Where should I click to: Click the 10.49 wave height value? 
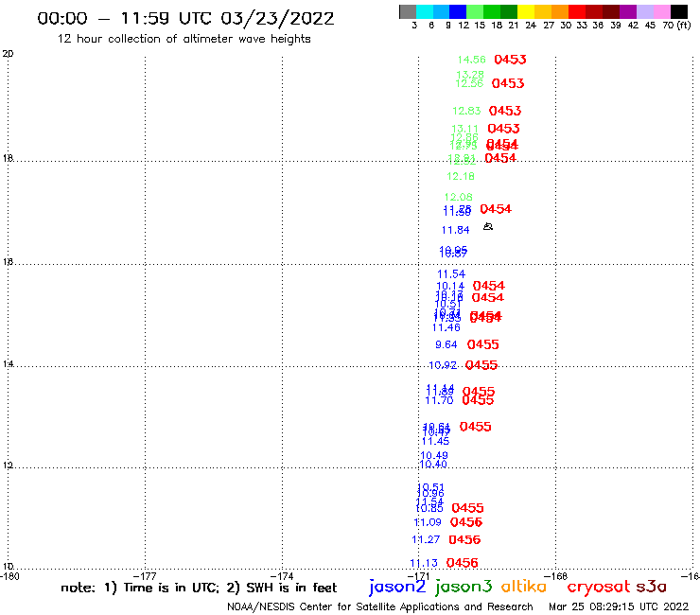click(x=434, y=455)
